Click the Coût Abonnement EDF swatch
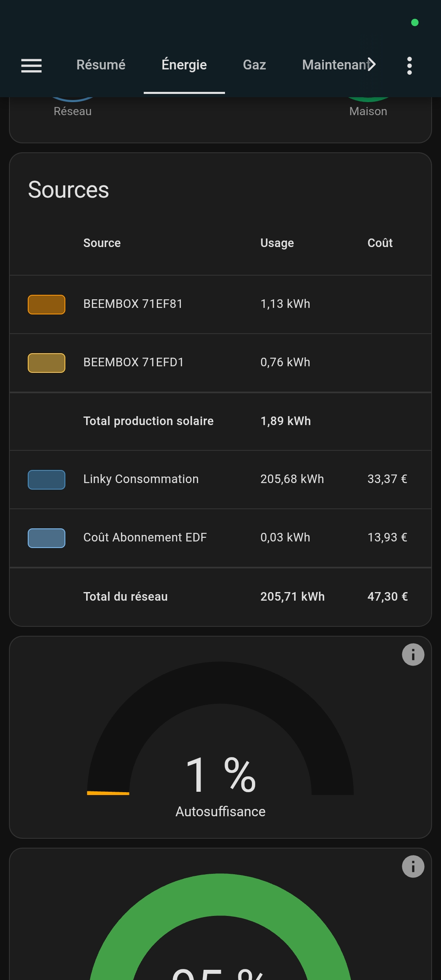441x980 pixels. tap(47, 538)
